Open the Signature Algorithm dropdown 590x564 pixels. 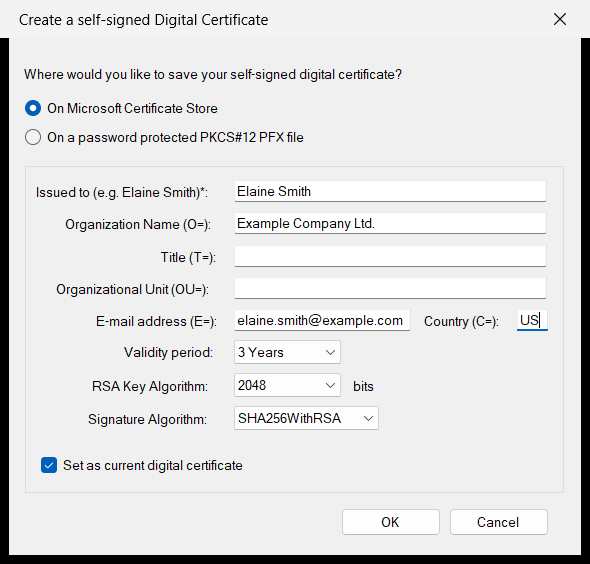coord(306,418)
